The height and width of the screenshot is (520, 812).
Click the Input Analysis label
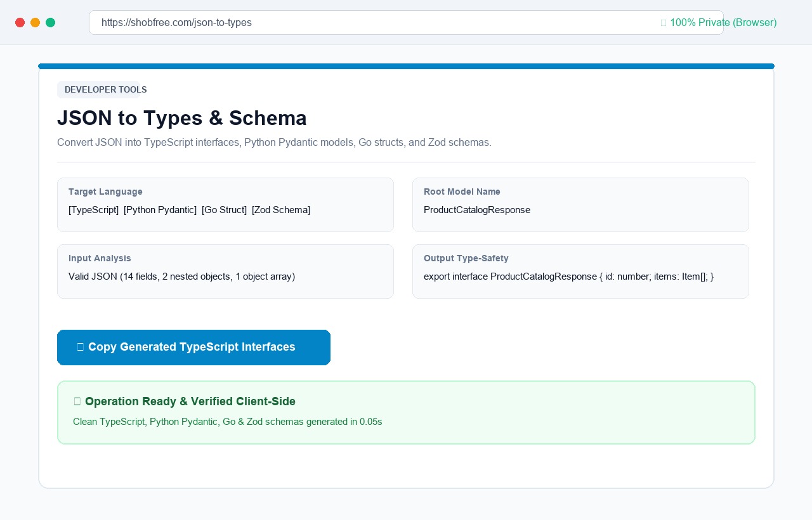point(100,258)
